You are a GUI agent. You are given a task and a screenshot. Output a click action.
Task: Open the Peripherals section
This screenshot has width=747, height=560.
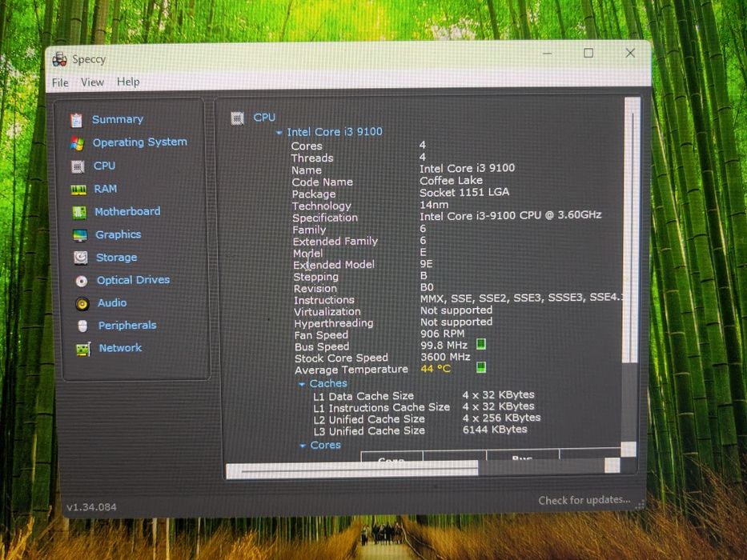click(127, 326)
